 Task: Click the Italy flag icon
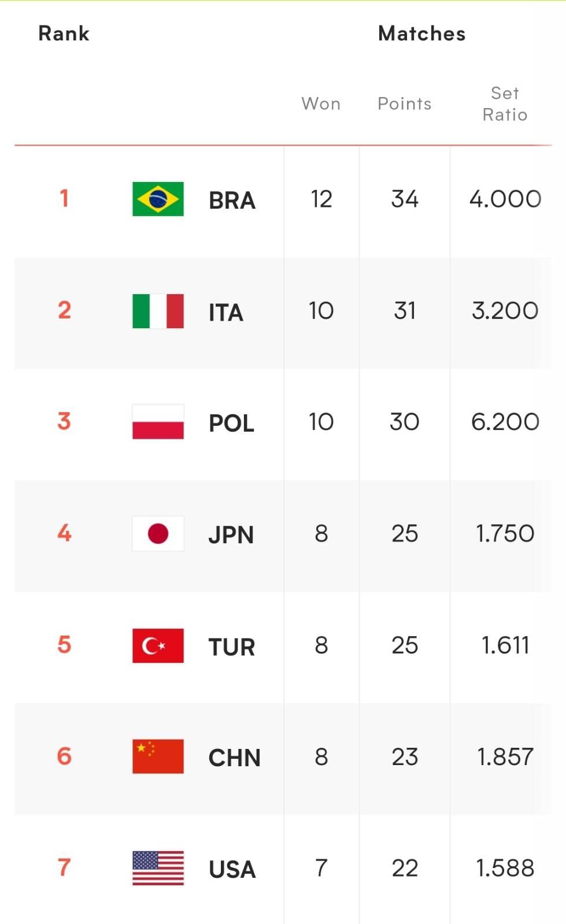point(158,311)
